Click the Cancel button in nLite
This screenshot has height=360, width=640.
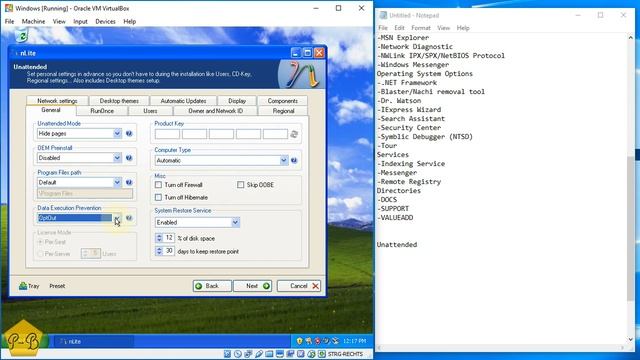pyautogui.click(x=299, y=286)
